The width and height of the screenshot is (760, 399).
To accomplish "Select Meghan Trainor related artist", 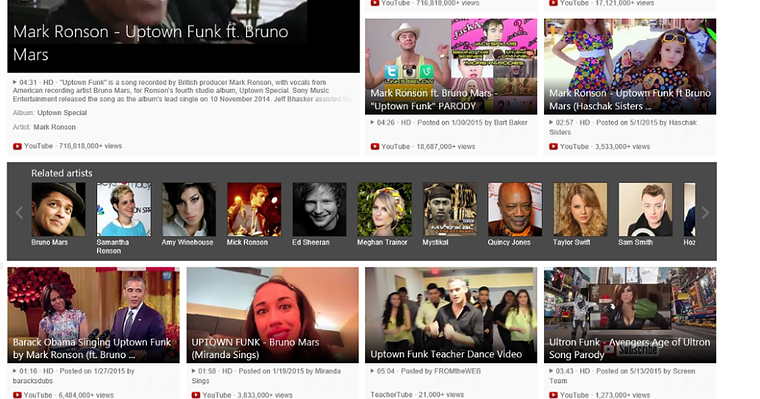I will tap(384, 209).
